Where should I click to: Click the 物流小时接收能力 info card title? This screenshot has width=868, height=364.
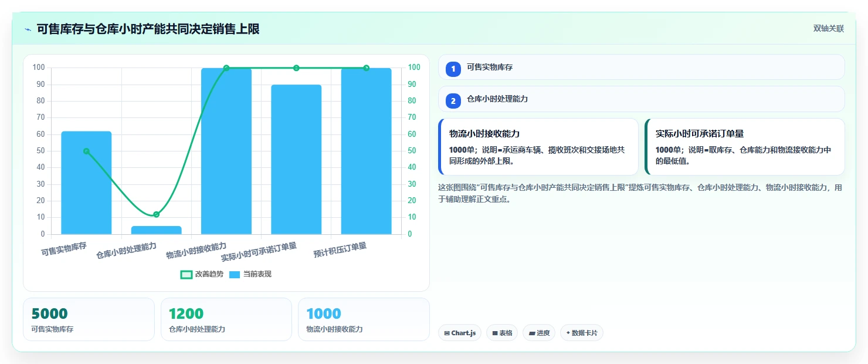tap(484, 134)
